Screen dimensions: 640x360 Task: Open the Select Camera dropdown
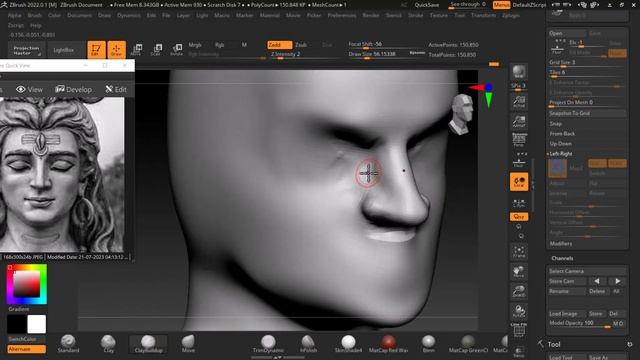coord(587,271)
